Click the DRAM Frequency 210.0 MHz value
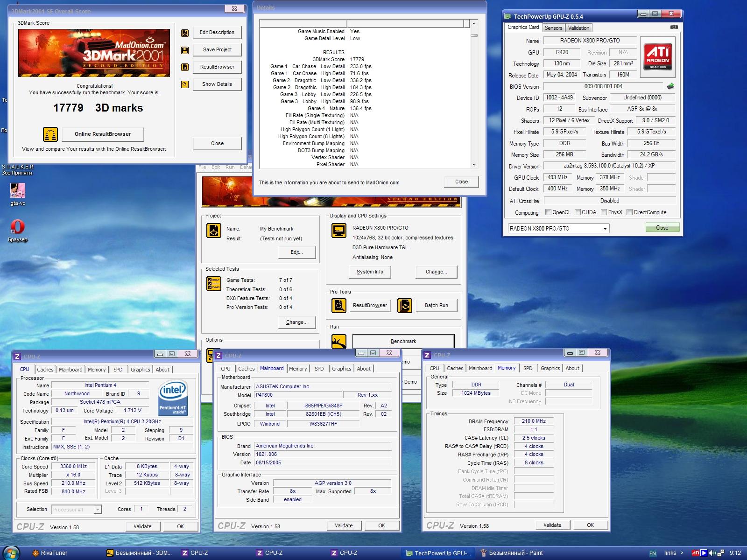The width and height of the screenshot is (747, 560). coord(534,421)
